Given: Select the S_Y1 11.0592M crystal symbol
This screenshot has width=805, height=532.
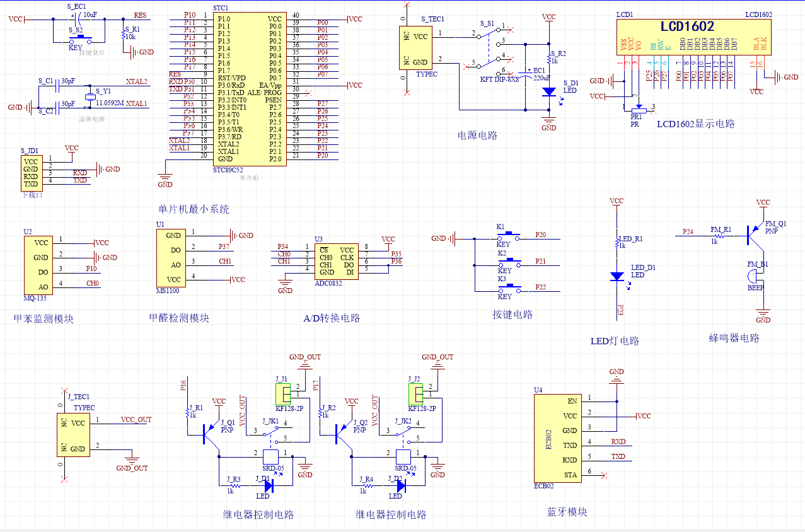Looking at the screenshot, I should pyautogui.click(x=90, y=96).
